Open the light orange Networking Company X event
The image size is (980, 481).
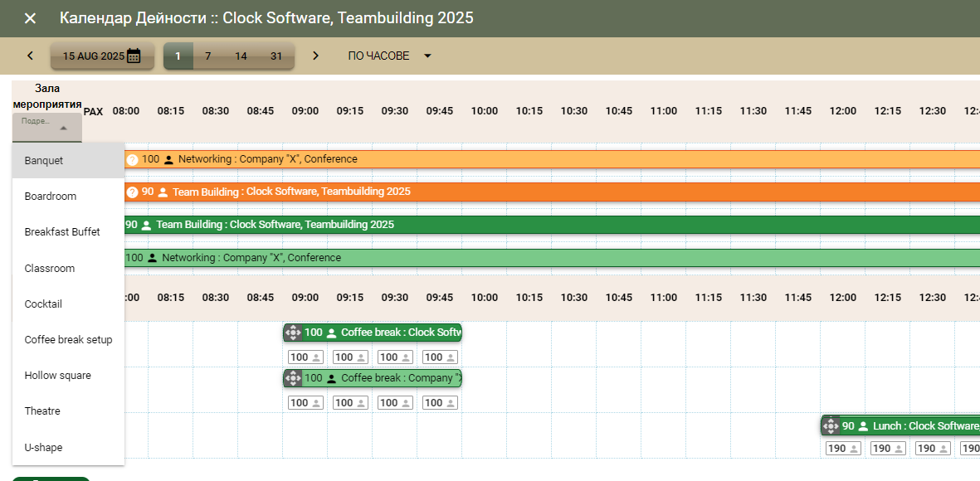552,159
